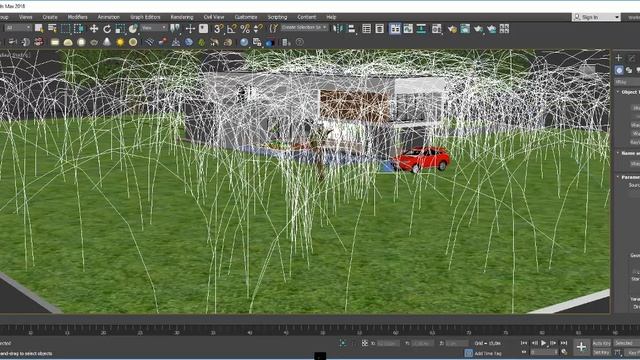Open the Rendering menu
Image resolution: width=640 pixels, height=360 pixels.
[x=182, y=17]
